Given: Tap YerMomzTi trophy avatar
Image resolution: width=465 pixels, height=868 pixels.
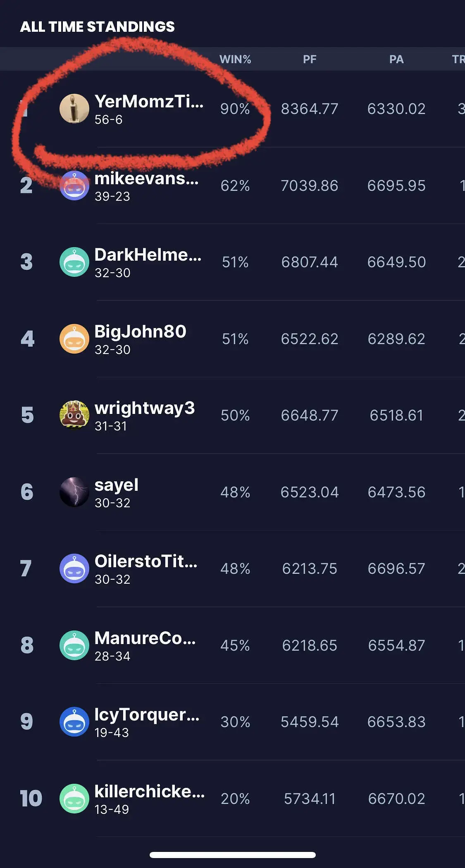Looking at the screenshot, I should (74, 109).
